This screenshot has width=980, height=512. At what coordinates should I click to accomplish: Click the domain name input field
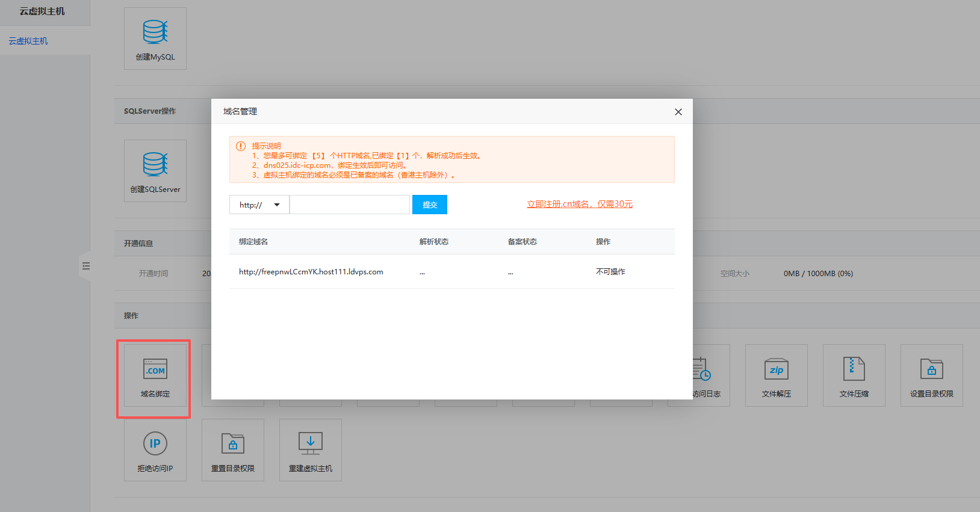pos(350,205)
